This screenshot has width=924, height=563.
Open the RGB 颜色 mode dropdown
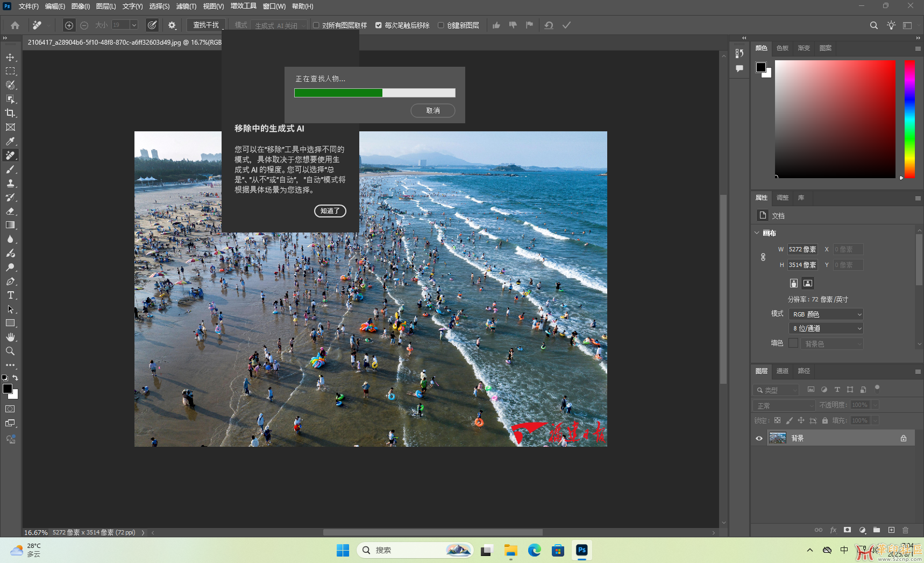tap(826, 314)
